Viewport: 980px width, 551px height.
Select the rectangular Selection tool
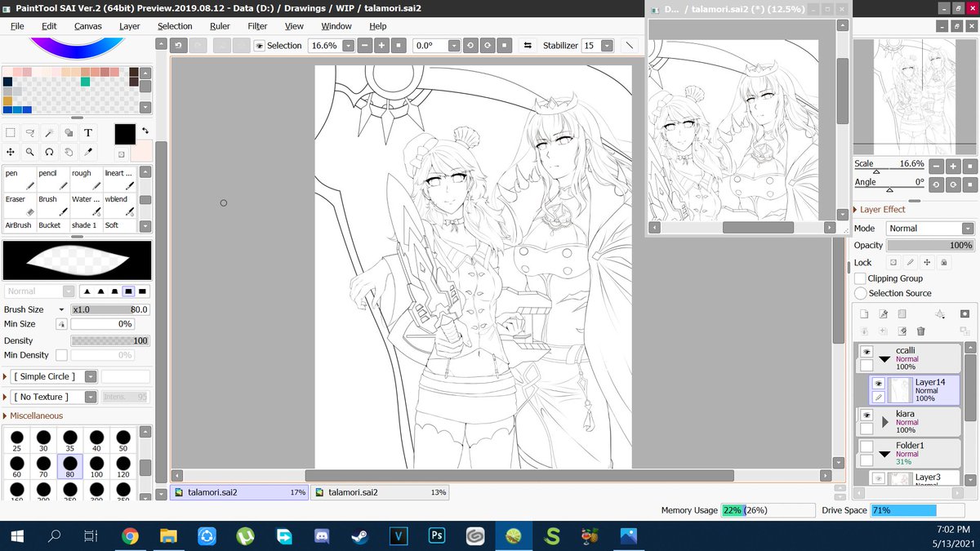(x=11, y=132)
